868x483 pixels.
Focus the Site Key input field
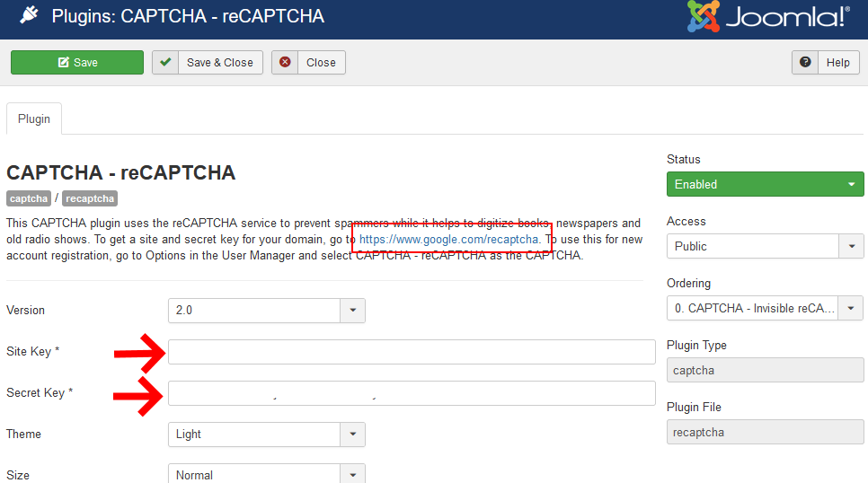[412, 352]
